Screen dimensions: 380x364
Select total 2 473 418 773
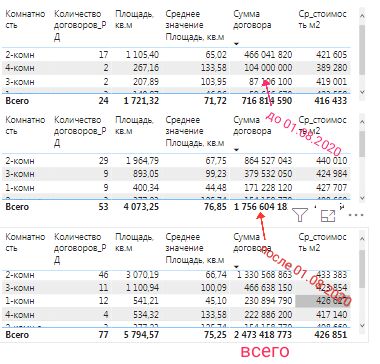pyautogui.click(x=263, y=335)
